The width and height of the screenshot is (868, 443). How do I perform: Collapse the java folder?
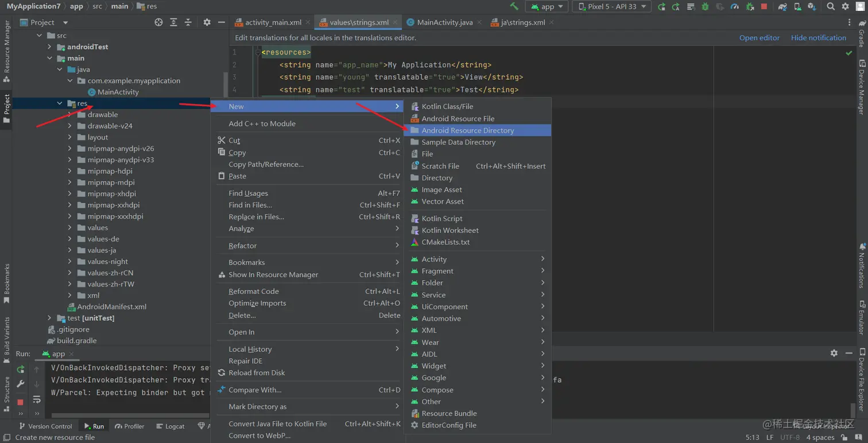[x=60, y=69]
